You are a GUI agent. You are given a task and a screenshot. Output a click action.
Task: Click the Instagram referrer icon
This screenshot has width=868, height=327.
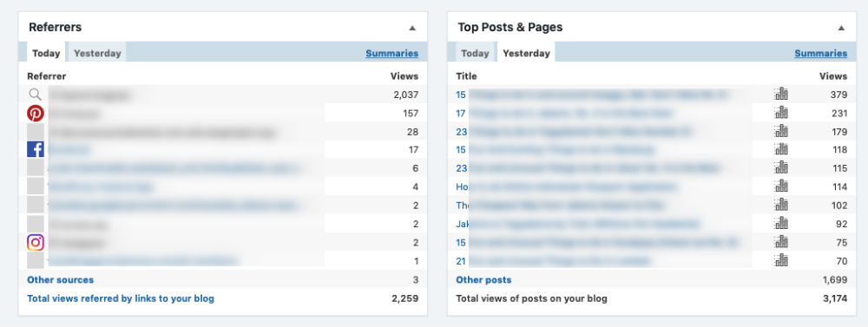tap(36, 242)
